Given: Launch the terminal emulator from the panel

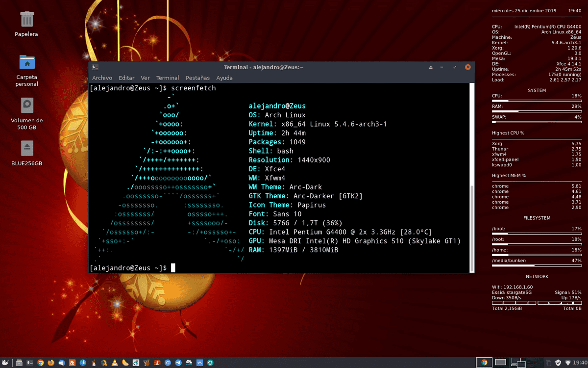Looking at the screenshot, I should tap(30, 363).
